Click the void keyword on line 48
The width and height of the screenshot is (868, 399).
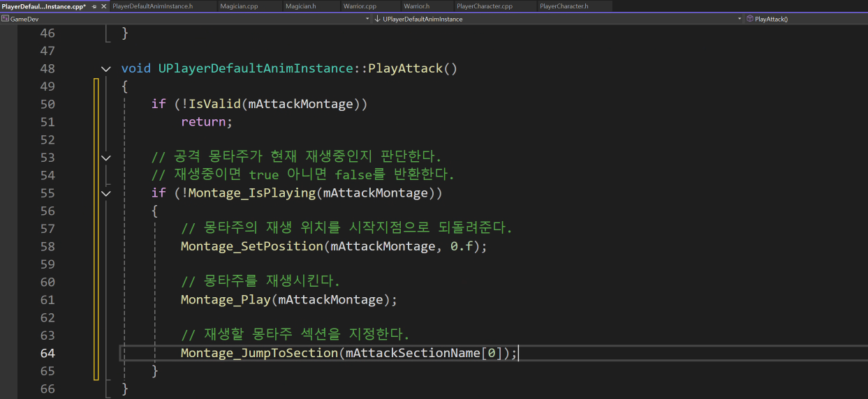(x=136, y=68)
